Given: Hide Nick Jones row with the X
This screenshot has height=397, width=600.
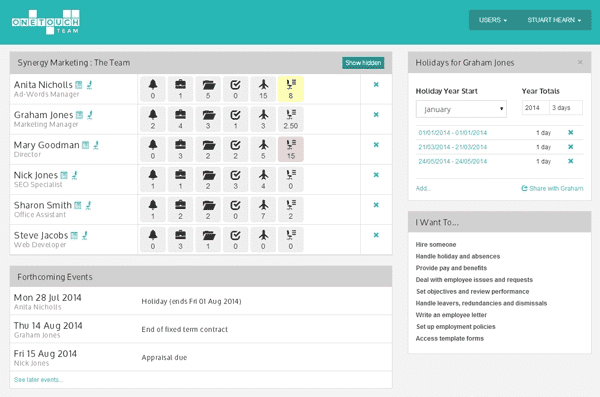Looking at the screenshot, I should 376,175.
